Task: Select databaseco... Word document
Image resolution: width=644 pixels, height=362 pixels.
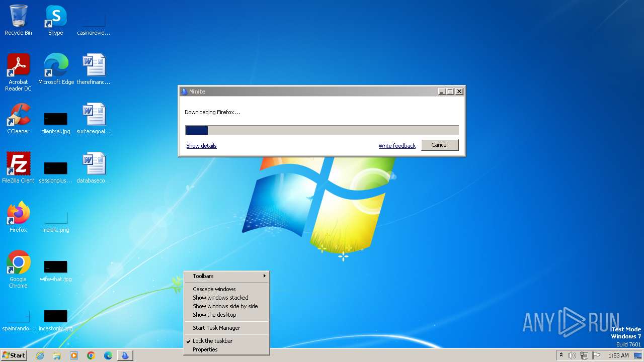Action: click(94, 167)
